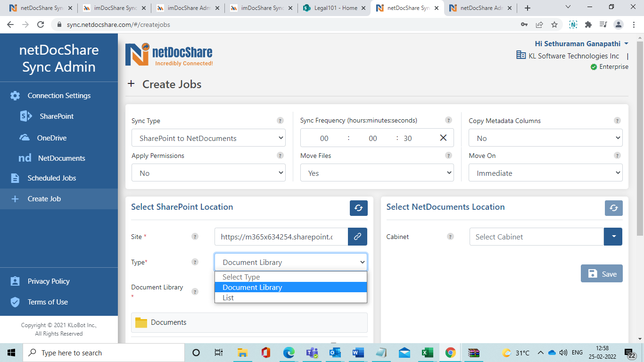Viewport: 644px width, 362px height.
Task: Open Connection Settings in sidebar
Action: click(x=59, y=96)
